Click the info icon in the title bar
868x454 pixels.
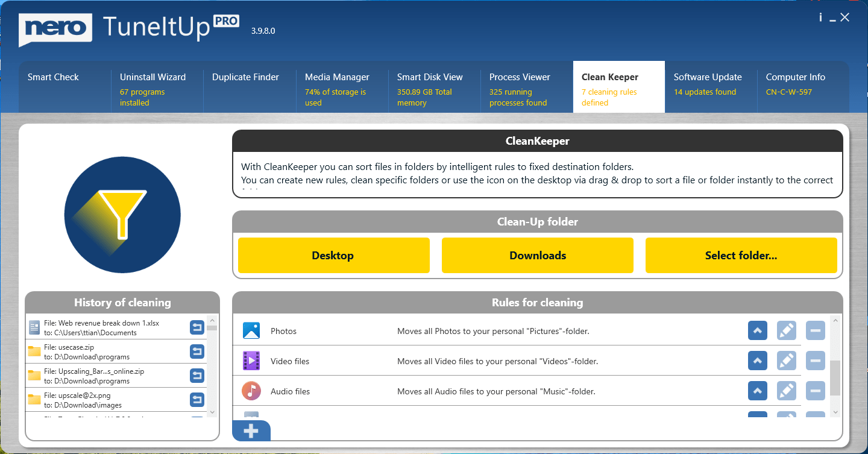[x=820, y=17]
